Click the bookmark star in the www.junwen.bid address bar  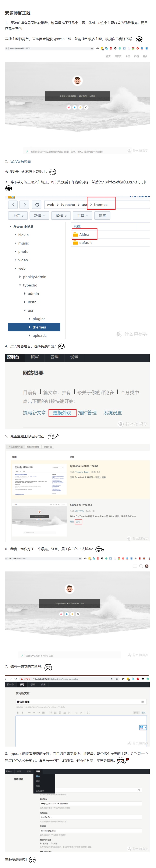92,49
